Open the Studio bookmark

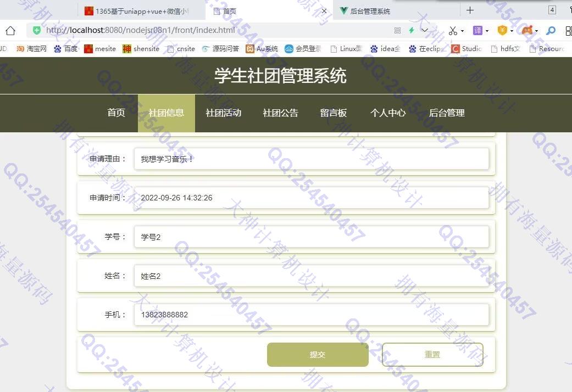tap(467, 49)
